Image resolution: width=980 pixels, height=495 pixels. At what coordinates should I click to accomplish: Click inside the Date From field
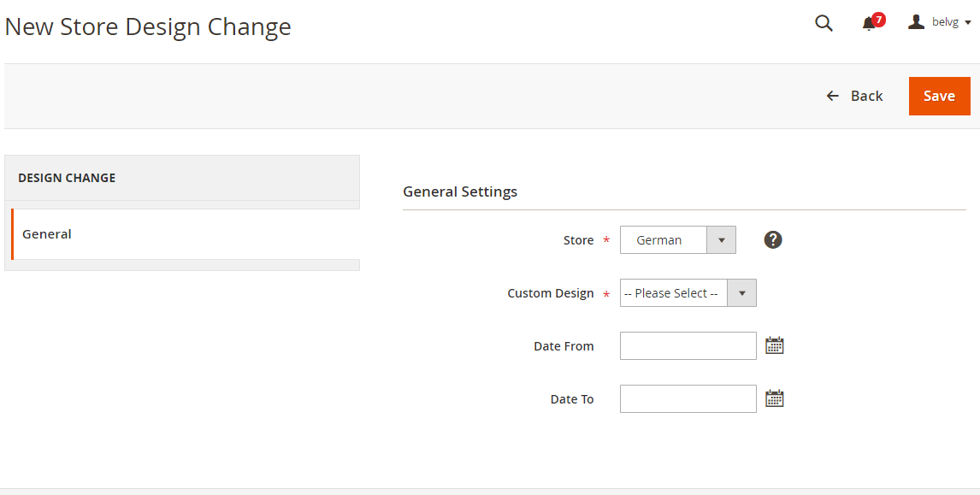coord(687,345)
